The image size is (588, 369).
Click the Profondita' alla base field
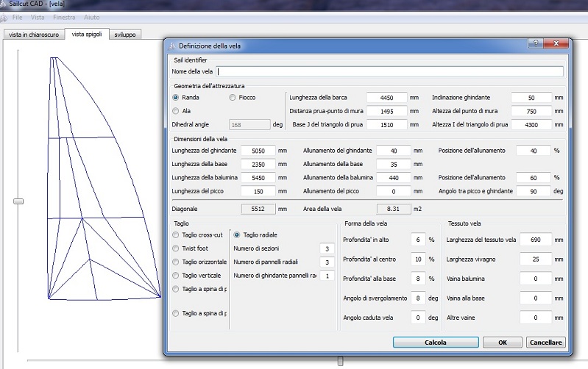click(x=418, y=279)
